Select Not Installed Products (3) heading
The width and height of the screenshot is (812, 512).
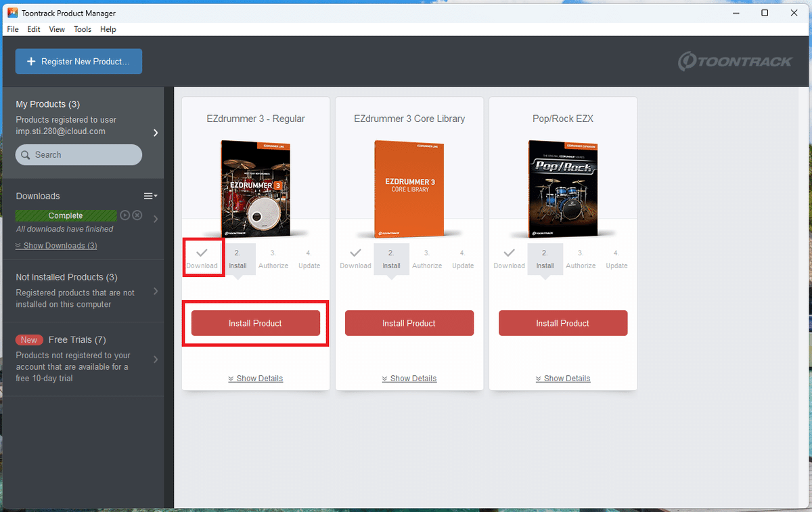[66, 277]
